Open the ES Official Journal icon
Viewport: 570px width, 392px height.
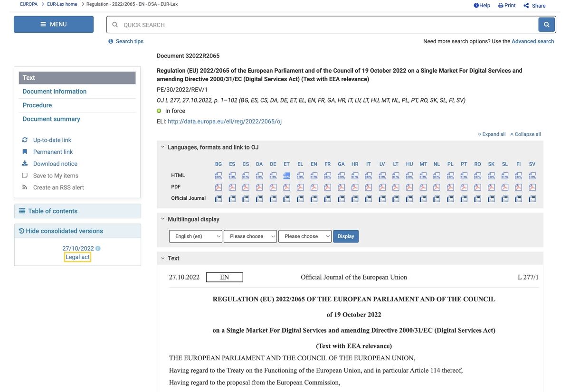(232, 199)
